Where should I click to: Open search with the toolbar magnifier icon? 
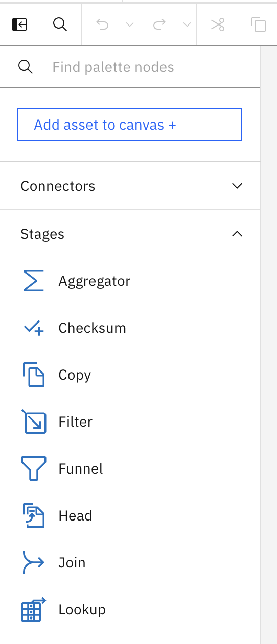[x=60, y=24]
